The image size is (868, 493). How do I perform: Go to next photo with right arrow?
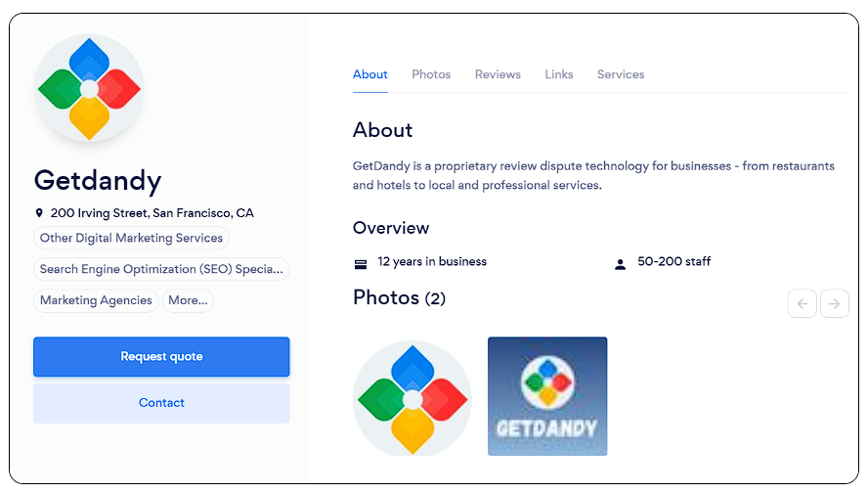[834, 303]
